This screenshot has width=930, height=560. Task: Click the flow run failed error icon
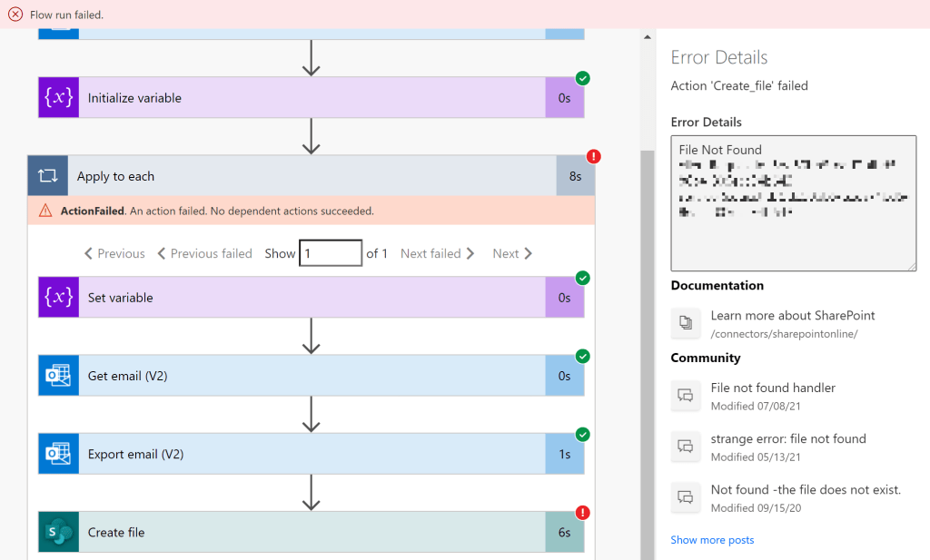tap(15, 15)
